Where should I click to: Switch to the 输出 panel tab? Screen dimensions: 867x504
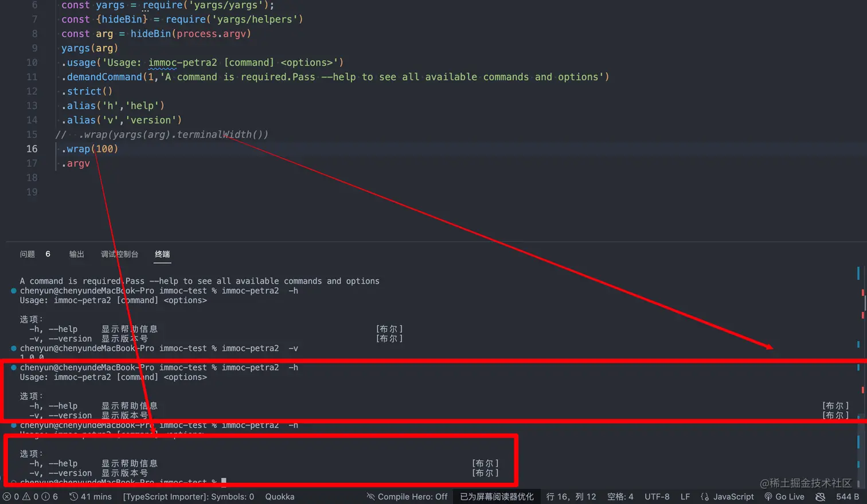(77, 254)
